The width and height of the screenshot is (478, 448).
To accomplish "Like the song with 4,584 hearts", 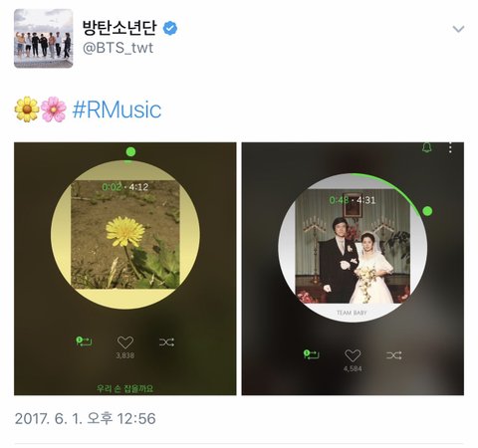I will (x=353, y=355).
